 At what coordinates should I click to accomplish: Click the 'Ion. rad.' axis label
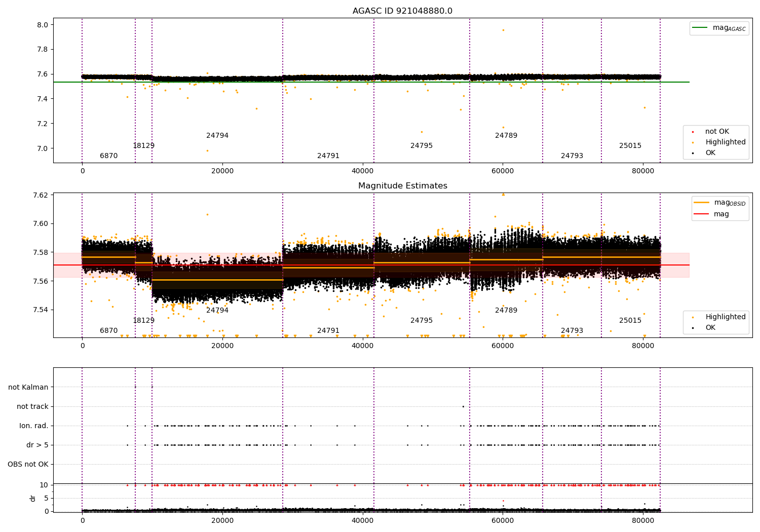[x=34, y=426]
